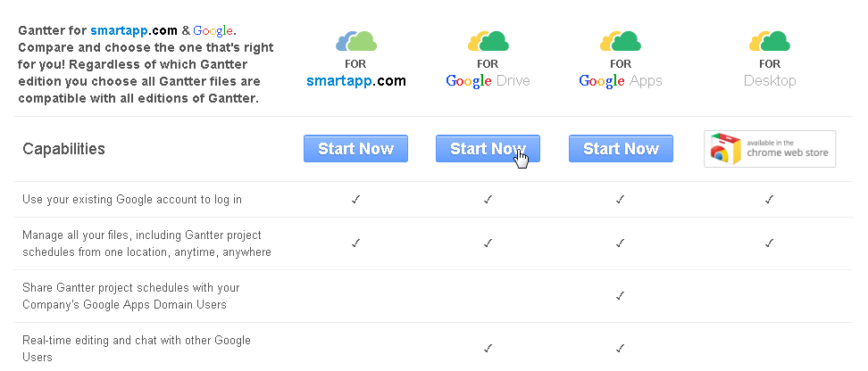
Task: Click Google Drive checkmark for real-time editing
Action: point(488,348)
